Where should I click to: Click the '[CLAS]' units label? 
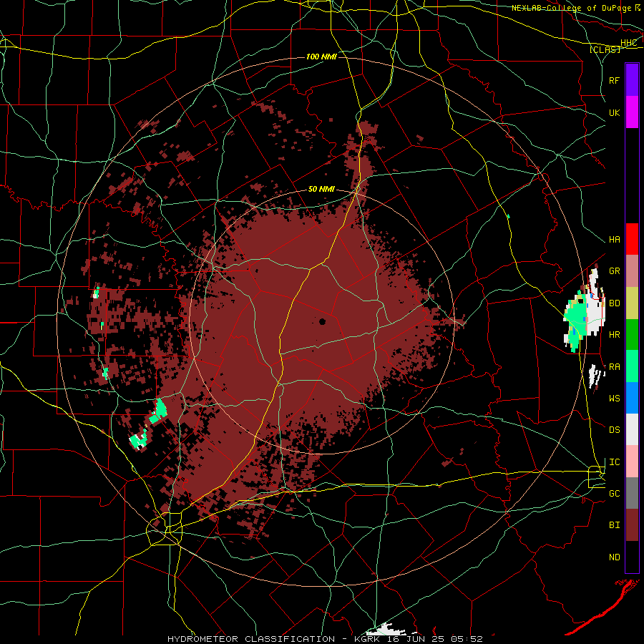(605, 49)
